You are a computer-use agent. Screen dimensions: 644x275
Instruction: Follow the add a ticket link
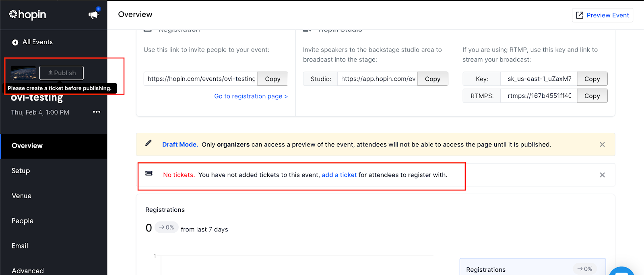[x=339, y=175]
